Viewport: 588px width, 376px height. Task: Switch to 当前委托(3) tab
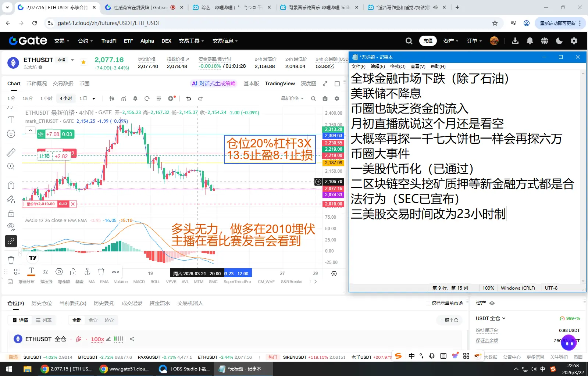tap(73, 303)
